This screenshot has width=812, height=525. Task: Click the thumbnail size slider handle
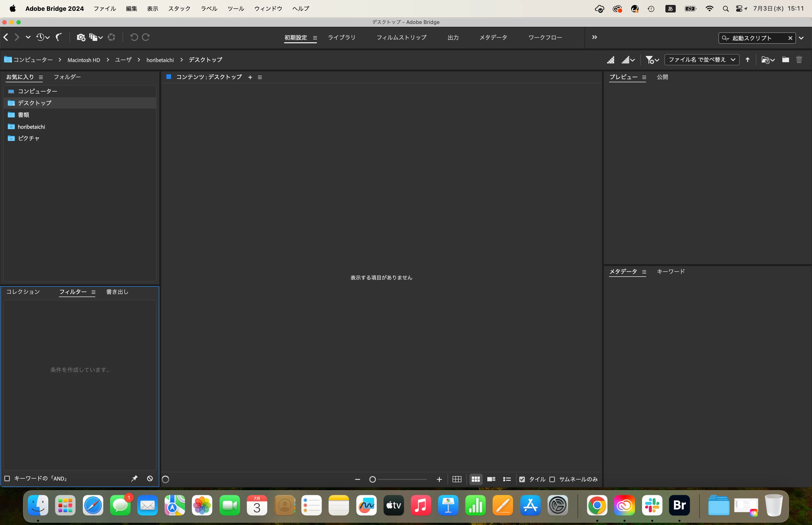coord(372,479)
